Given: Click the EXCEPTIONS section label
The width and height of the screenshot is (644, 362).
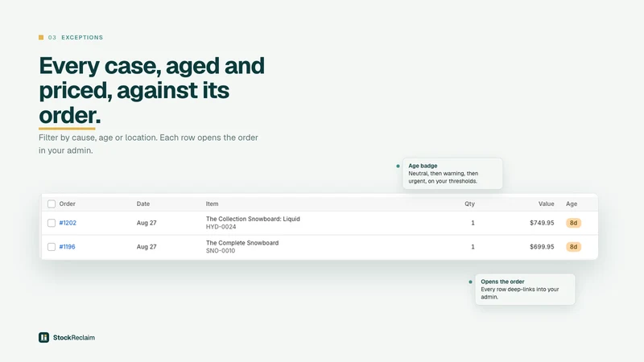Looking at the screenshot, I should click(82, 37).
